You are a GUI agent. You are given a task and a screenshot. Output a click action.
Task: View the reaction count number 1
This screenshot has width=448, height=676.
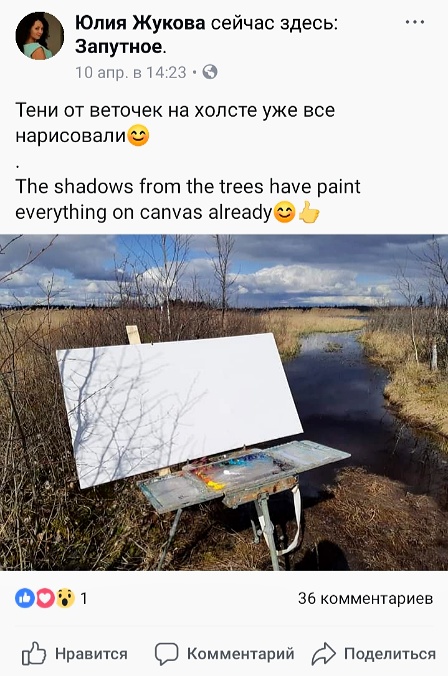(x=84, y=598)
